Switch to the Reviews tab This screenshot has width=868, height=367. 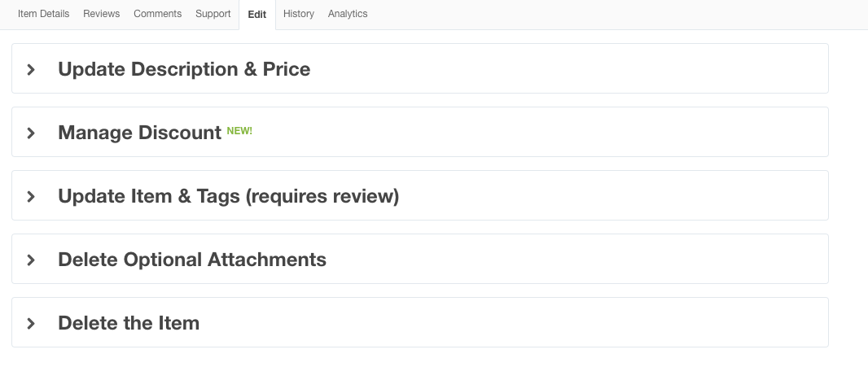pyautogui.click(x=101, y=14)
